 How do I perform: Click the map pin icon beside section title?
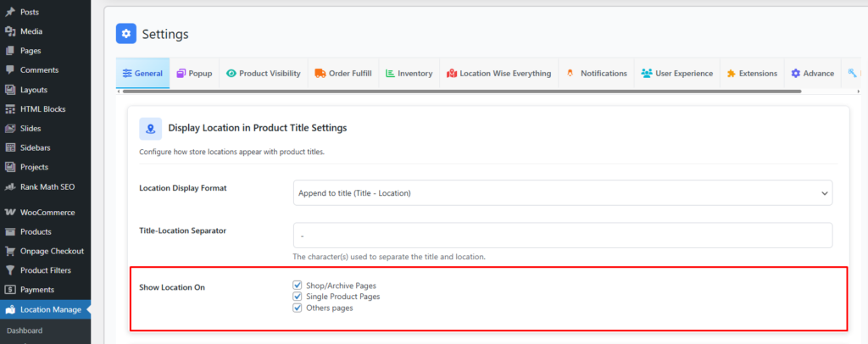click(150, 128)
